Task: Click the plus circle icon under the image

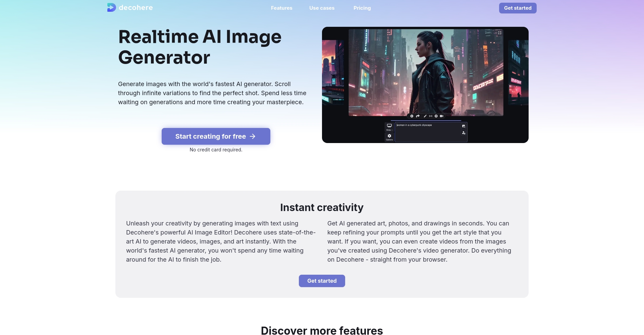Action: [x=412, y=116]
